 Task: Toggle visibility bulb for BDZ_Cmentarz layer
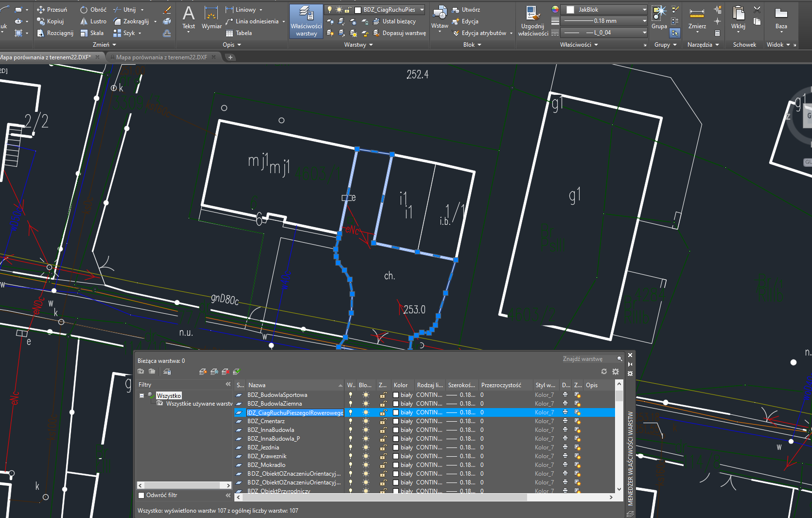351,421
